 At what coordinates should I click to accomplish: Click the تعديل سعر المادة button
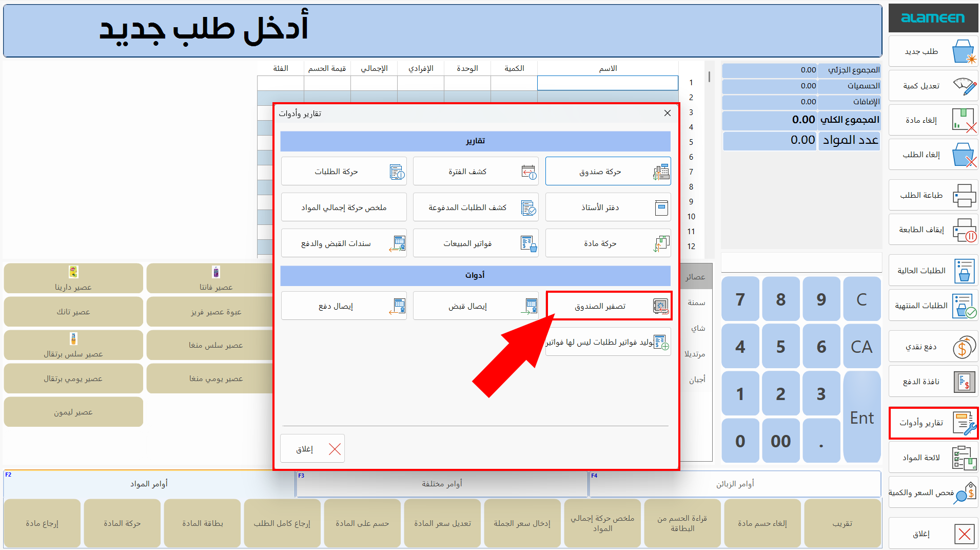pos(442,523)
